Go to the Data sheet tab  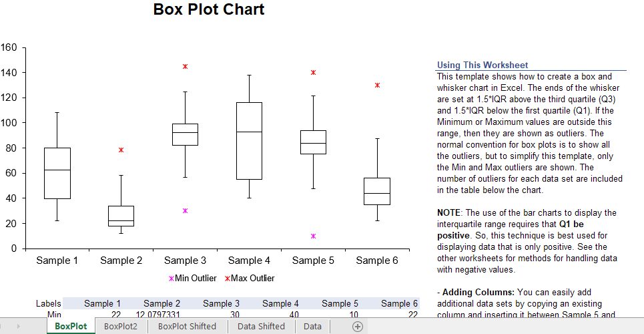312,327
